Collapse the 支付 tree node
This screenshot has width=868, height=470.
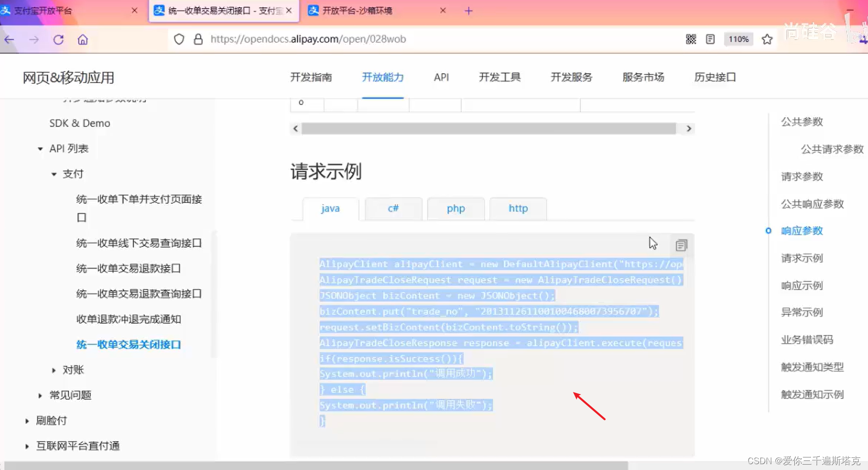(x=54, y=174)
